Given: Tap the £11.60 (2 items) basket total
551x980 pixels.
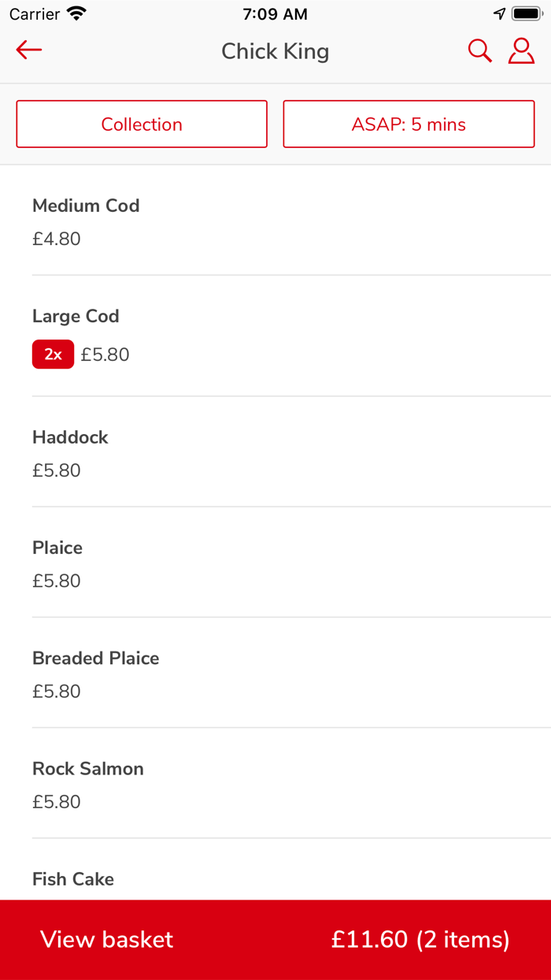Looking at the screenshot, I should [420, 939].
